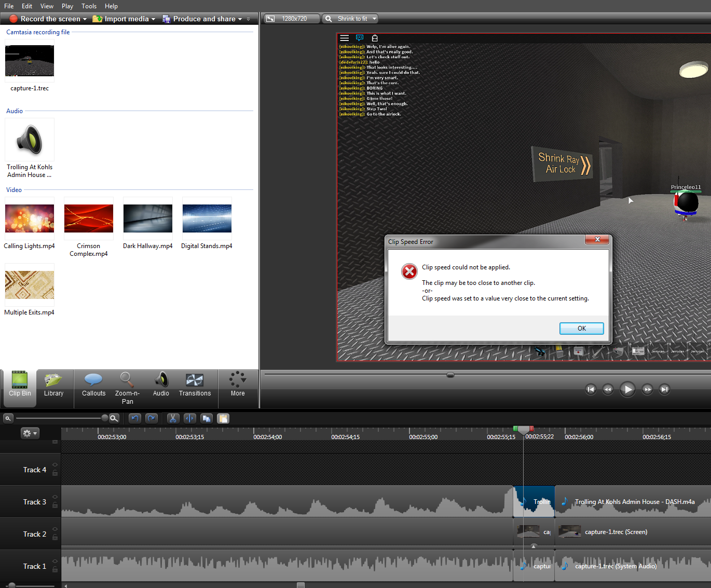Open the File menu
711x588 pixels.
[9, 6]
